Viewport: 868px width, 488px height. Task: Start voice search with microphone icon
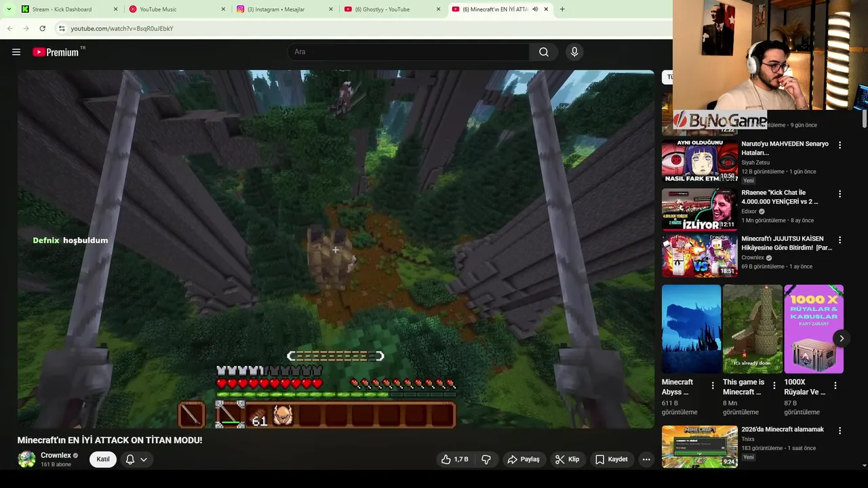[x=574, y=52]
